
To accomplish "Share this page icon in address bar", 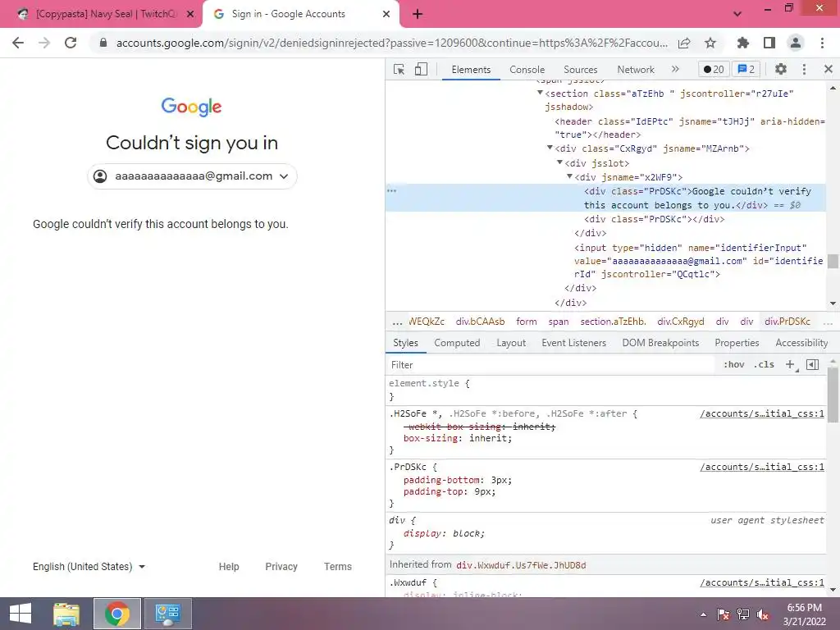I will click(684, 43).
